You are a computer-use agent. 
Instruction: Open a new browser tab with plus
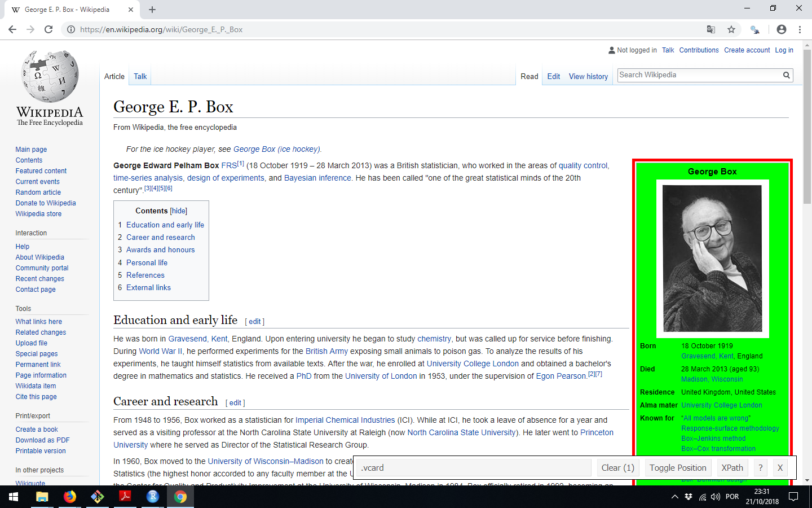(x=152, y=10)
